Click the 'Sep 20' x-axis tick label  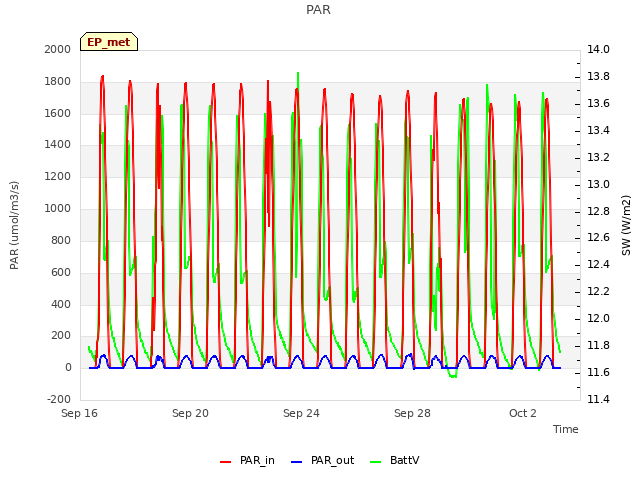point(190,413)
